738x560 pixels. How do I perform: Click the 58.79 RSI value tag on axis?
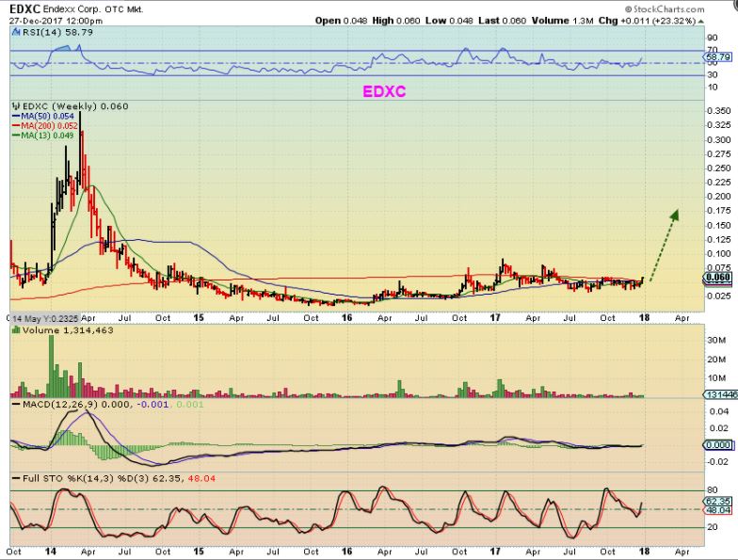(x=718, y=56)
